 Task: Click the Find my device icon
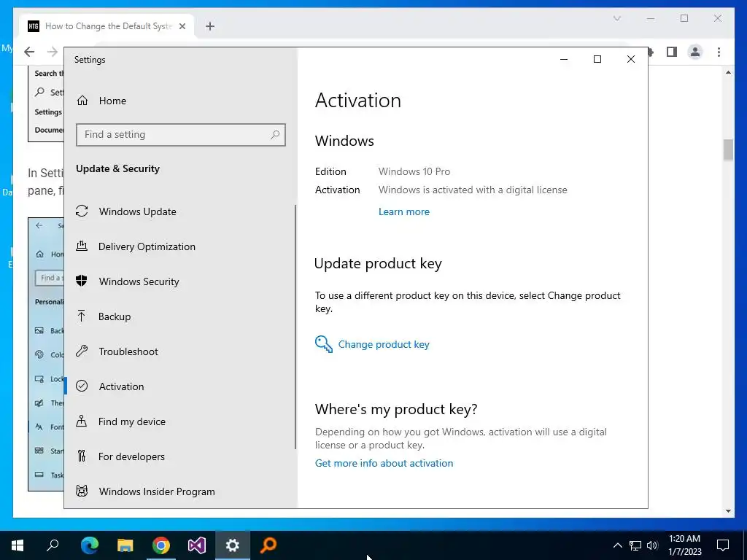coord(82,421)
